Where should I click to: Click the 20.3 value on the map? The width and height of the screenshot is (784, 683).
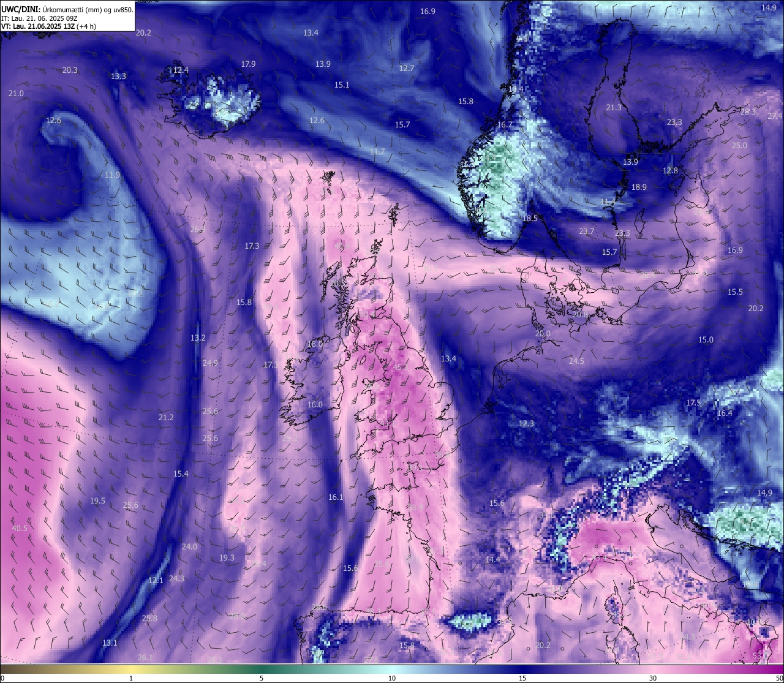tap(70, 70)
